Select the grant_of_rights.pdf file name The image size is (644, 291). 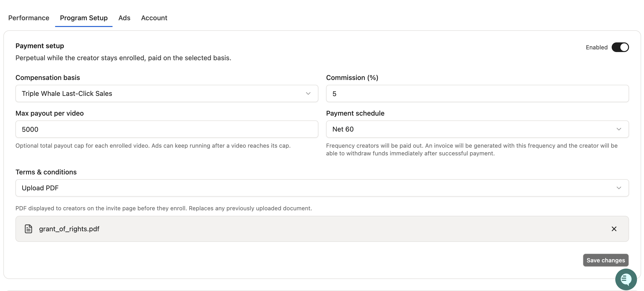click(69, 229)
